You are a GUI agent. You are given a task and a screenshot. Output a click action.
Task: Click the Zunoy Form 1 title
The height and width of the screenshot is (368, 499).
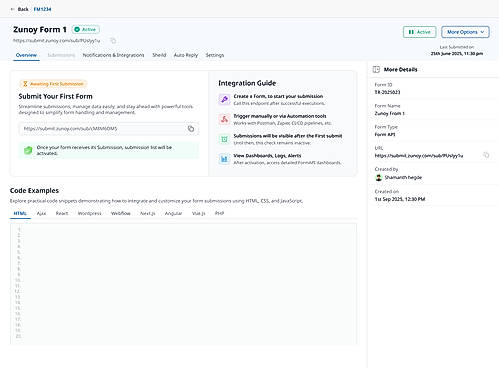[x=40, y=30]
